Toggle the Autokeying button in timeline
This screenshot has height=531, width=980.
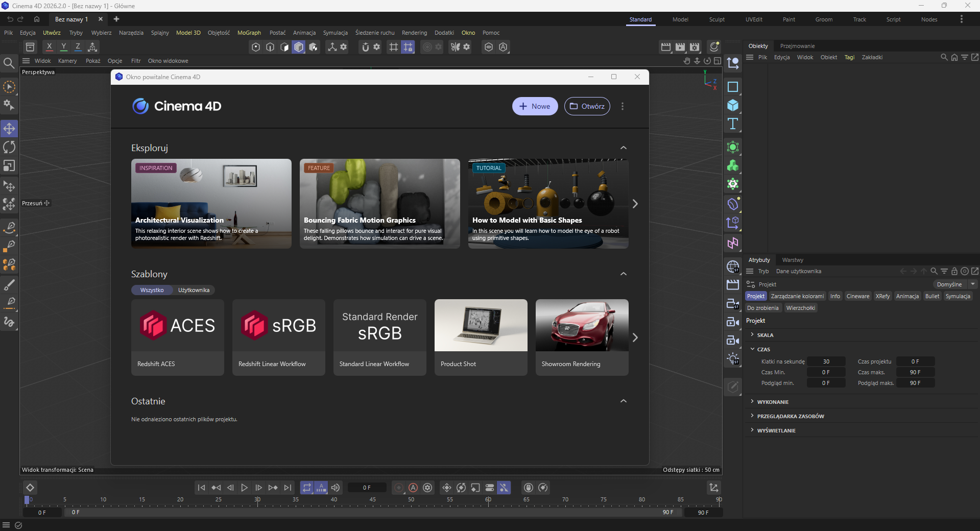pos(413,488)
